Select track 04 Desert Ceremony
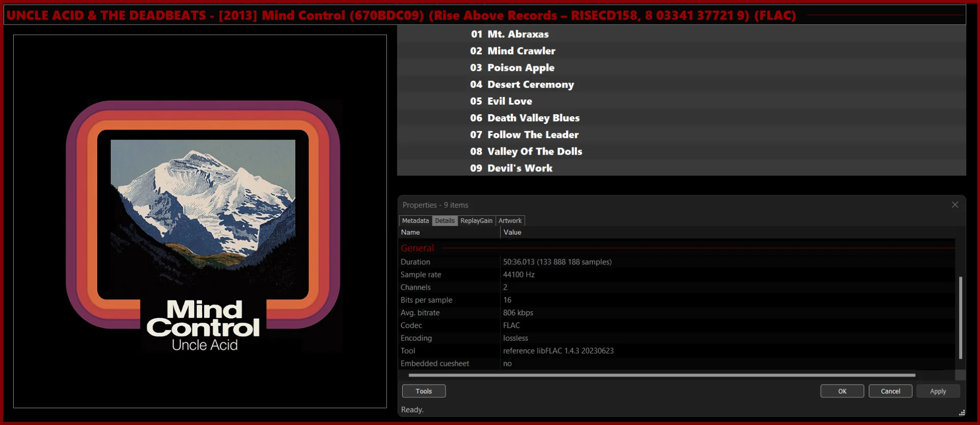Screen dimensions: 980x425 point(681,85)
